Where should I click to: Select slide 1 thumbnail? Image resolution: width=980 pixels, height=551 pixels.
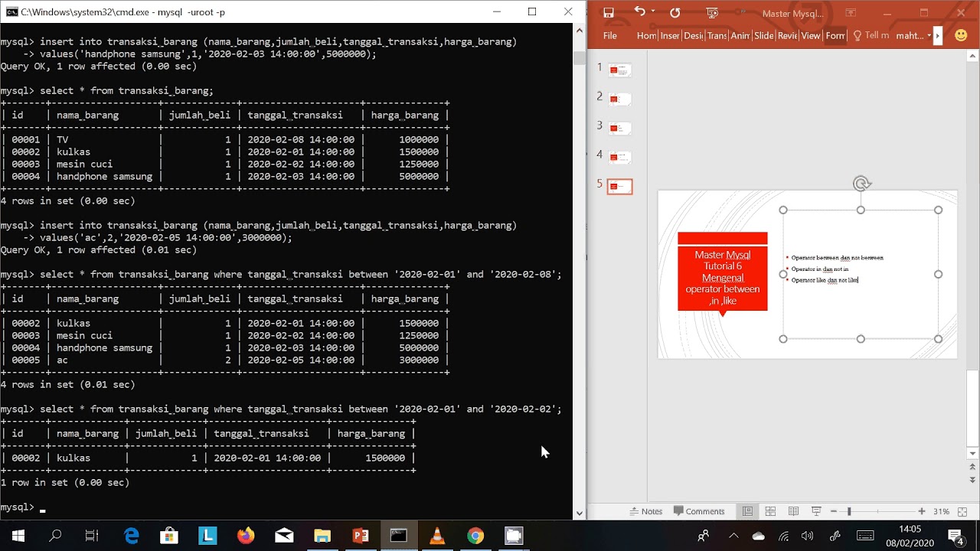pyautogui.click(x=619, y=70)
